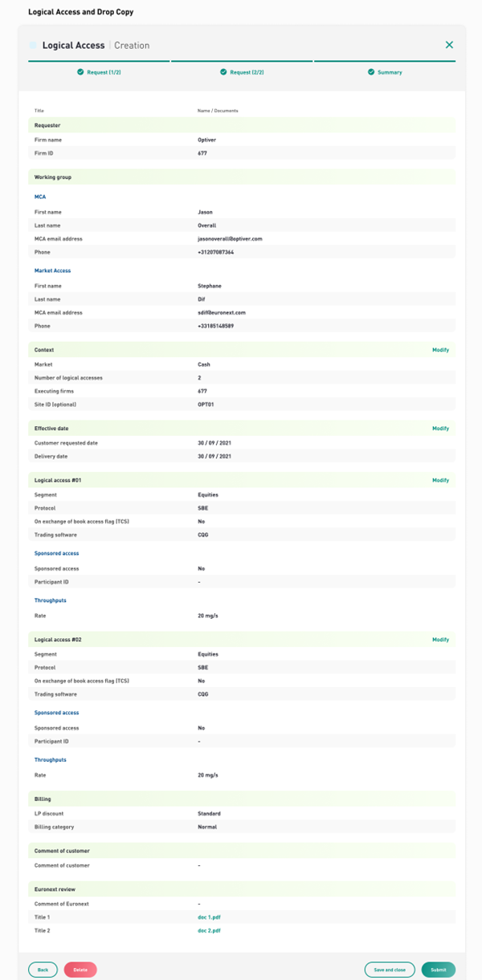Open the doc 2.pdf attachment

pos(209,930)
